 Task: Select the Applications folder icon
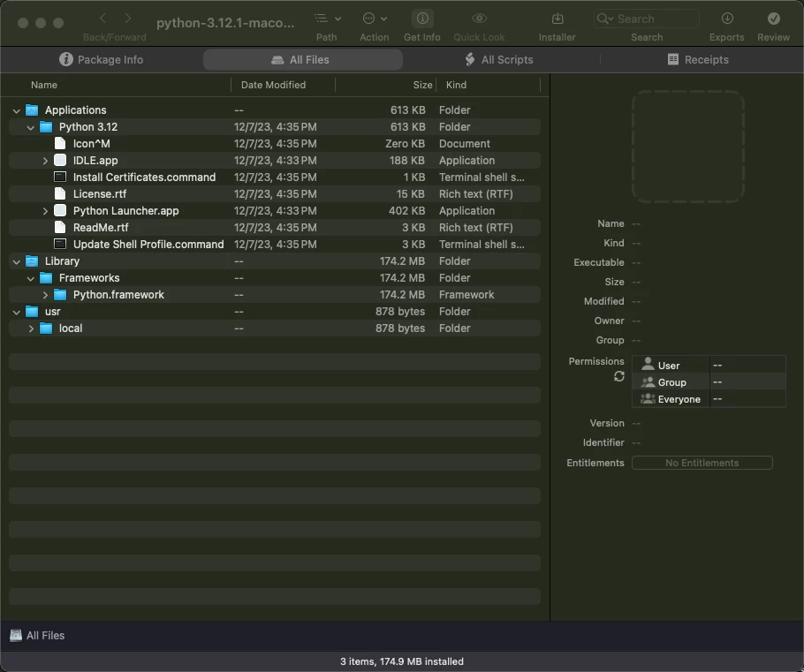[x=32, y=110]
